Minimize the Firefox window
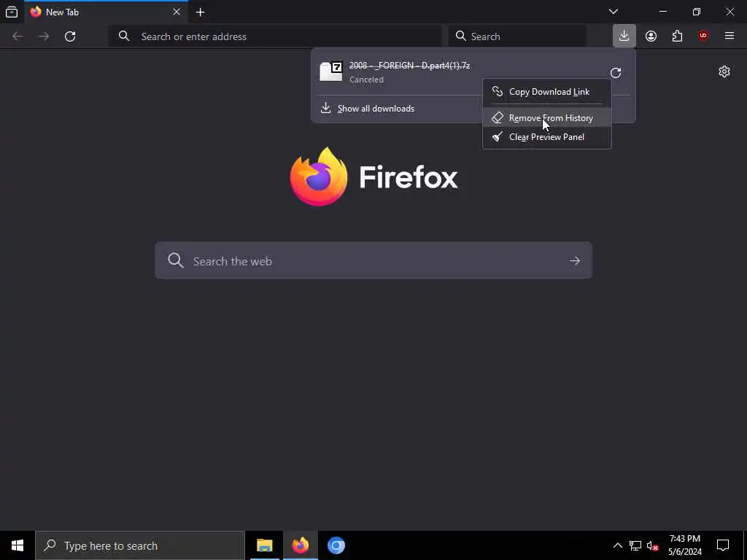Viewport: 747px width, 560px height. [x=663, y=12]
